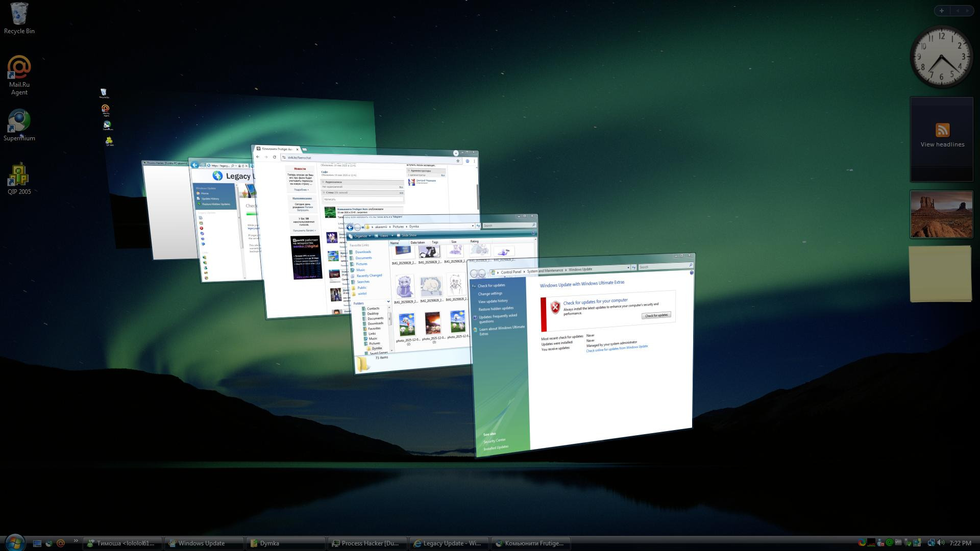Viewport: 980px width, 551px height.
Task: Collapse the Folders pane in the explorer window
Action: tap(388, 302)
